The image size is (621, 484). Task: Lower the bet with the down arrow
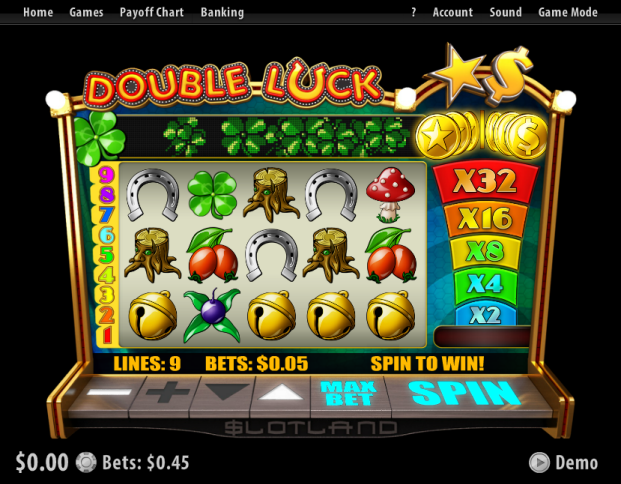coord(227,393)
